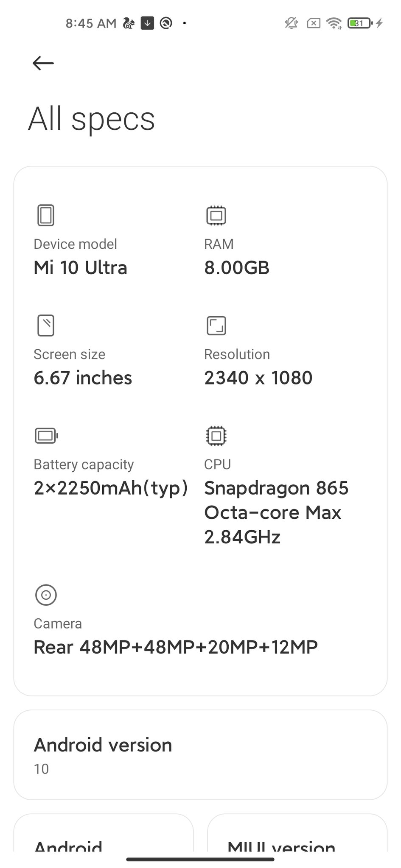Tap the Rear 48MP camera spec text
Screen dimensions: 401x868
pos(176,647)
